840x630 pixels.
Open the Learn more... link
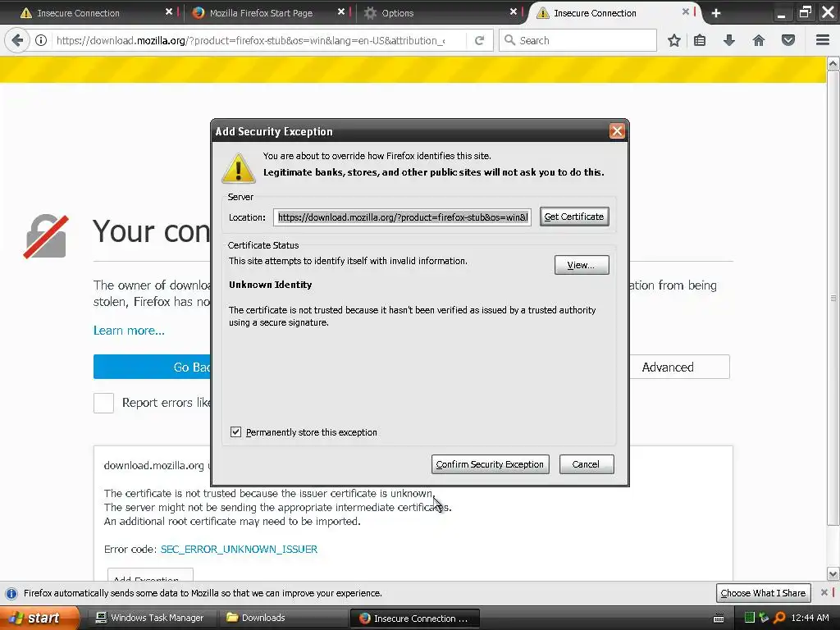(129, 331)
